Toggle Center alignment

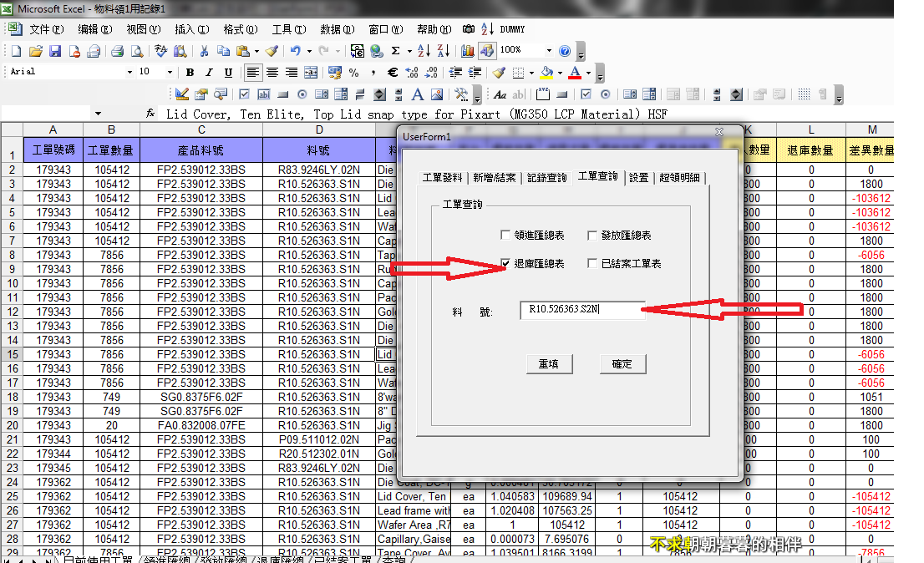coord(272,73)
